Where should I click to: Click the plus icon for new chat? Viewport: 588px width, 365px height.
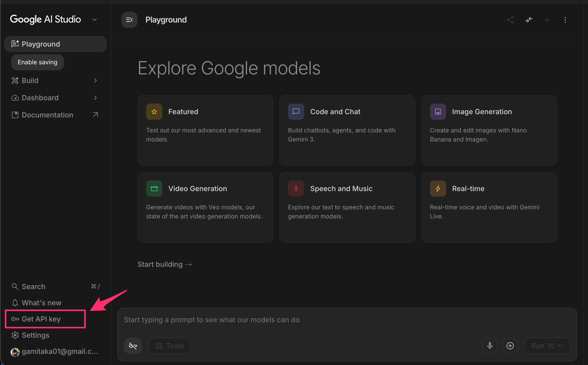point(547,20)
